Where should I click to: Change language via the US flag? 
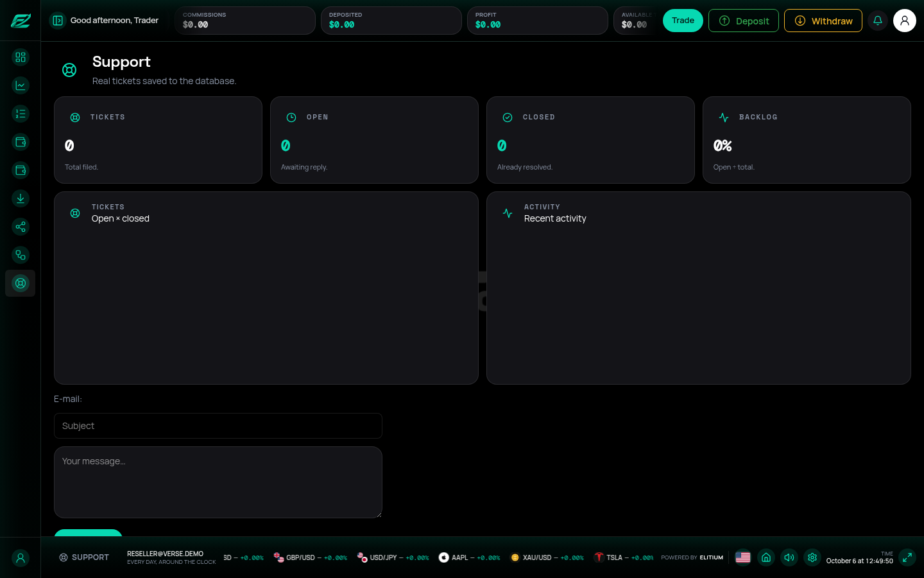(743, 557)
